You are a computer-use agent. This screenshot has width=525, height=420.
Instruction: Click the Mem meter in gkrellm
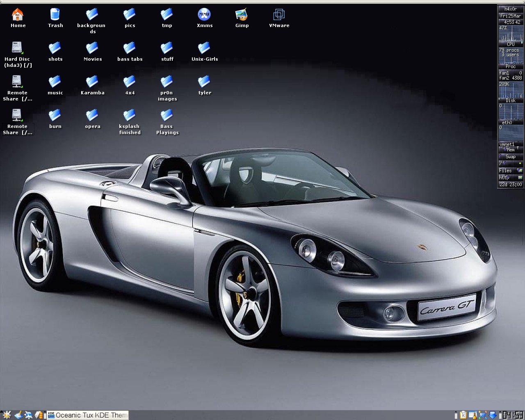click(511, 150)
